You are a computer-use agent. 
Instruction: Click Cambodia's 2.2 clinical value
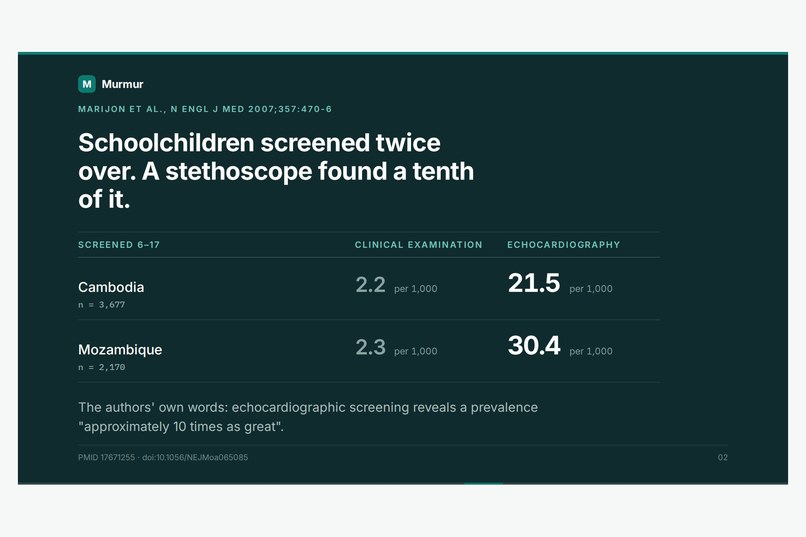point(371,285)
